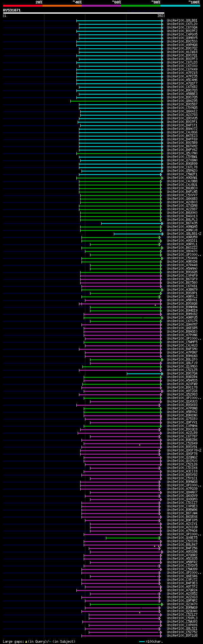This screenshot has height=644, width=203.
Task: Click the UniRef100_Q8LB81-2 label
Action: coord(184,234)
